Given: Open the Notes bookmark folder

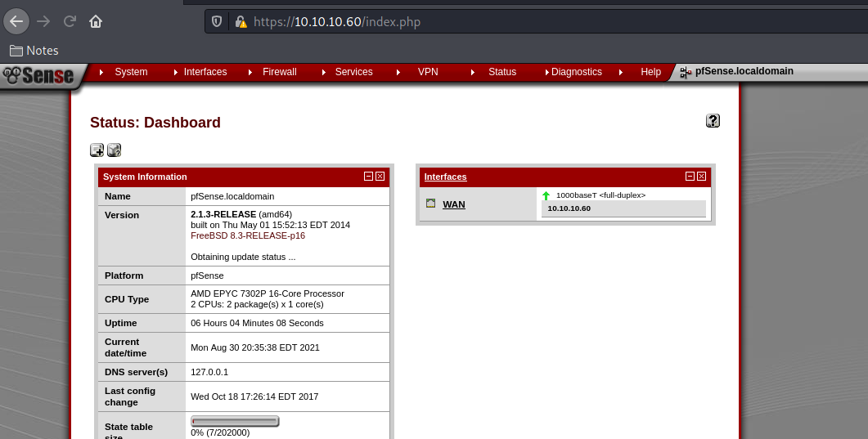Looking at the screenshot, I should 34,51.
